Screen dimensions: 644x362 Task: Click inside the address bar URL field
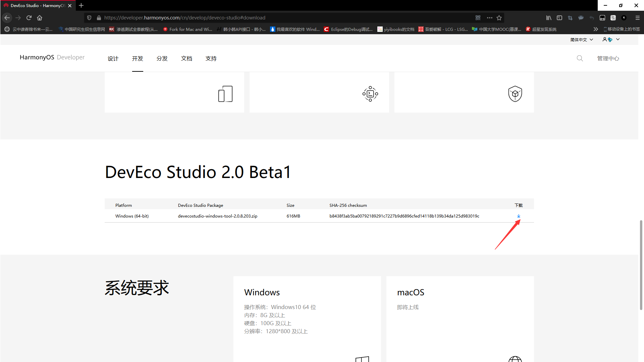(235, 17)
